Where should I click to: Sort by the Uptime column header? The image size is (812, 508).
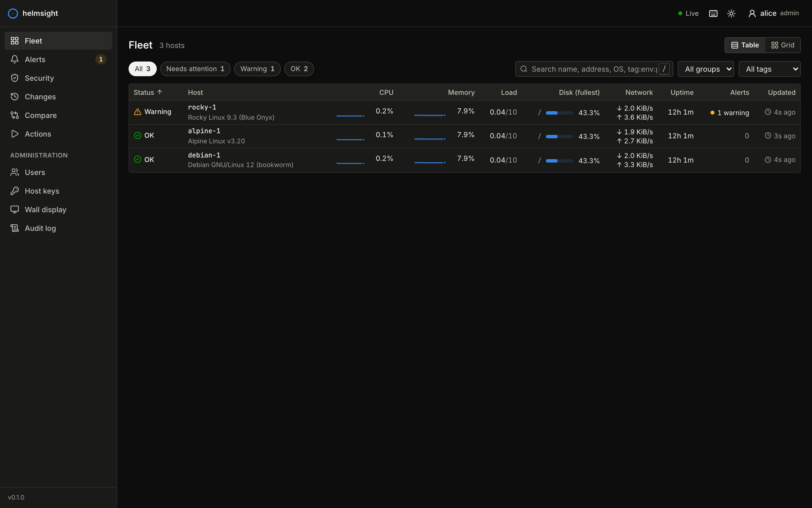coord(682,92)
